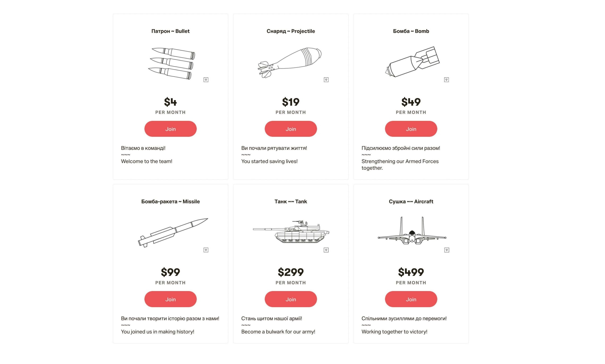Click the tank illustration
The width and height of the screenshot is (605, 364).
291,232
